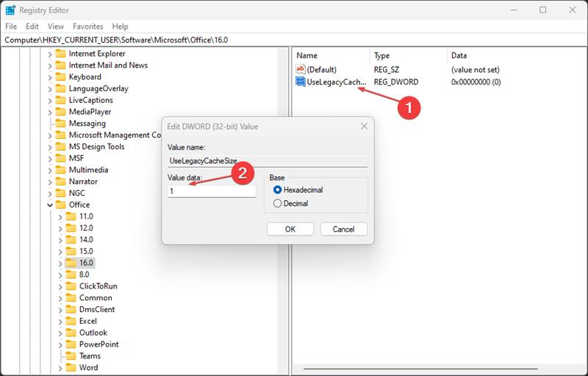The height and width of the screenshot is (376, 588).
Task: Click the ClickToRun folder icon
Action: (71, 286)
